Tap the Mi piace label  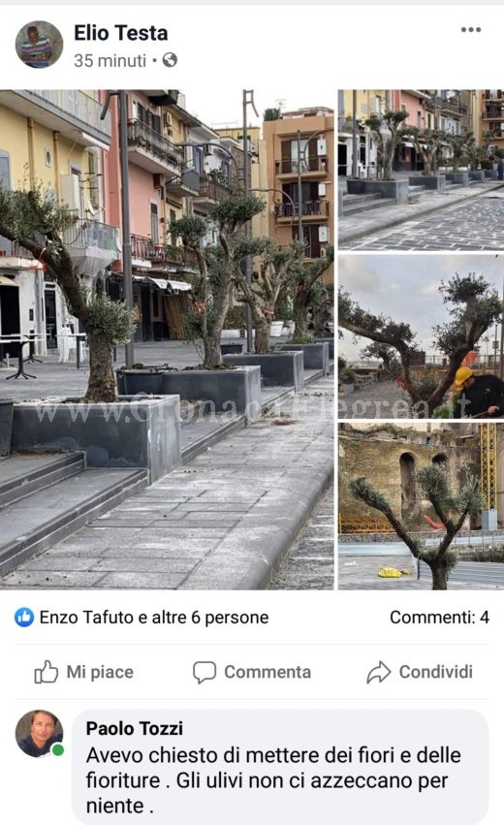pos(100,672)
